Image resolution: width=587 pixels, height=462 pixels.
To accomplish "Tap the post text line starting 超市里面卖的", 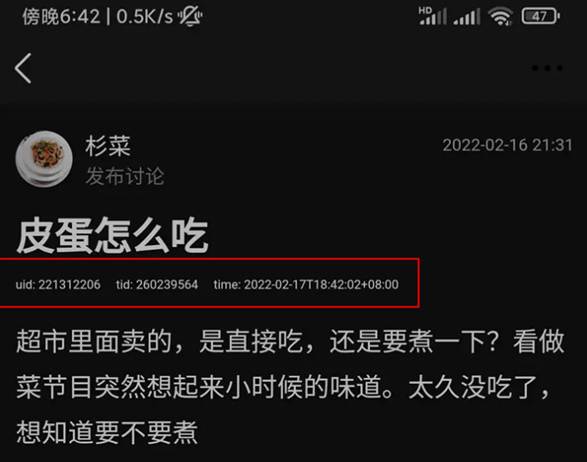I will [x=290, y=341].
